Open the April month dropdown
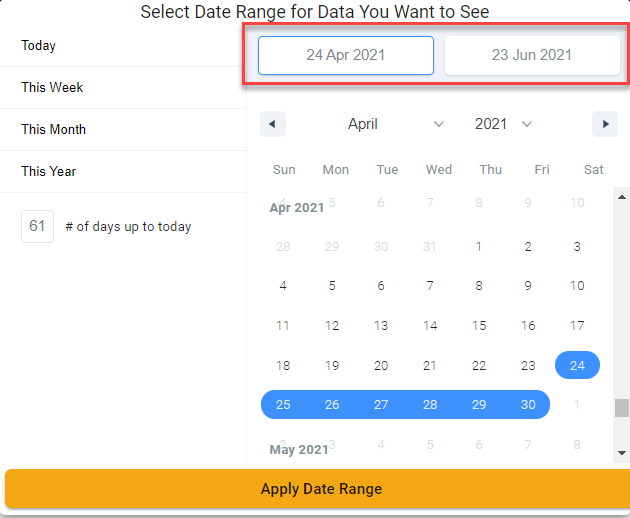 point(395,124)
